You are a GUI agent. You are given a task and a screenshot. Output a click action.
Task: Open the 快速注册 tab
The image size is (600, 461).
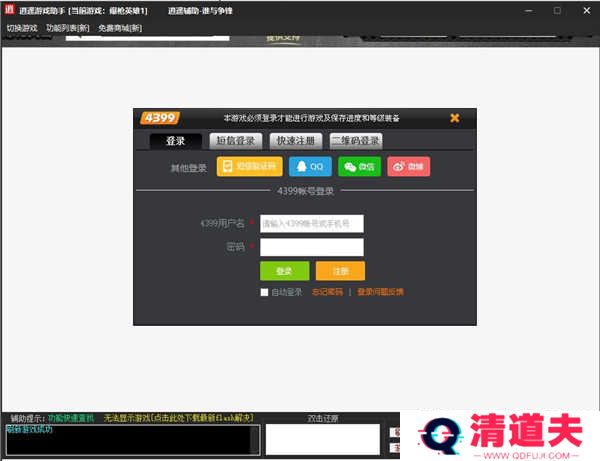[x=295, y=141]
